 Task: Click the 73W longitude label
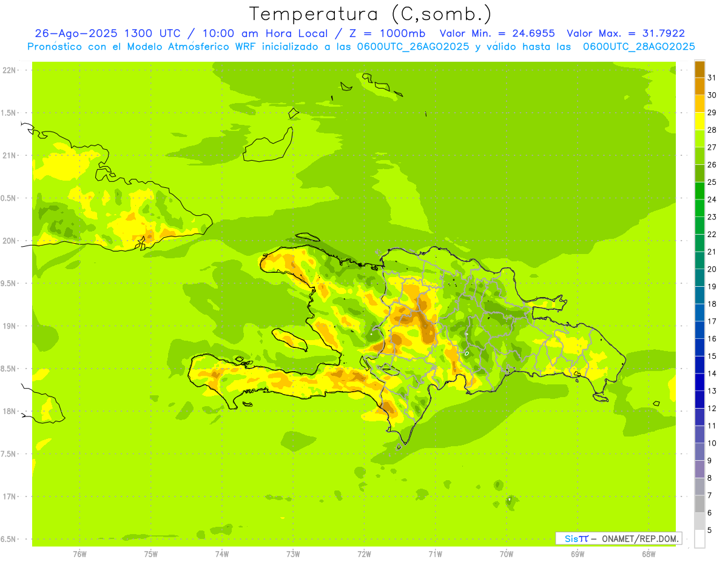tap(293, 554)
